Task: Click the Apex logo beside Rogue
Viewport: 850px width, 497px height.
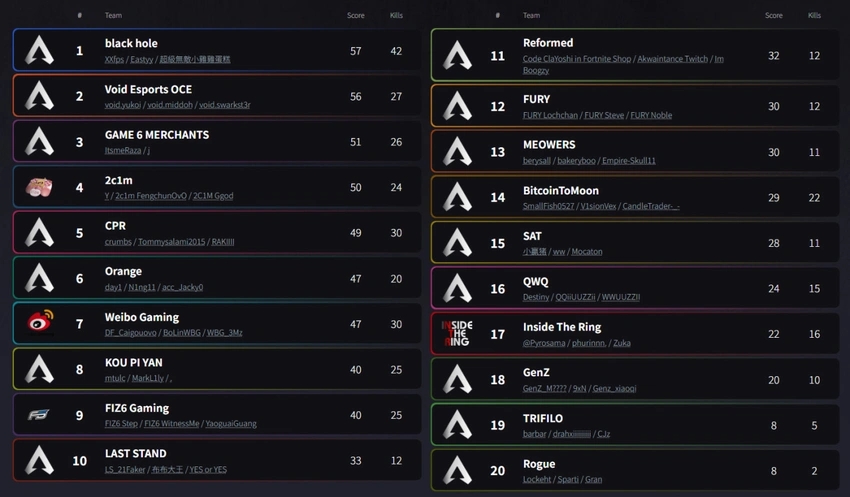Action: click(x=458, y=470)
